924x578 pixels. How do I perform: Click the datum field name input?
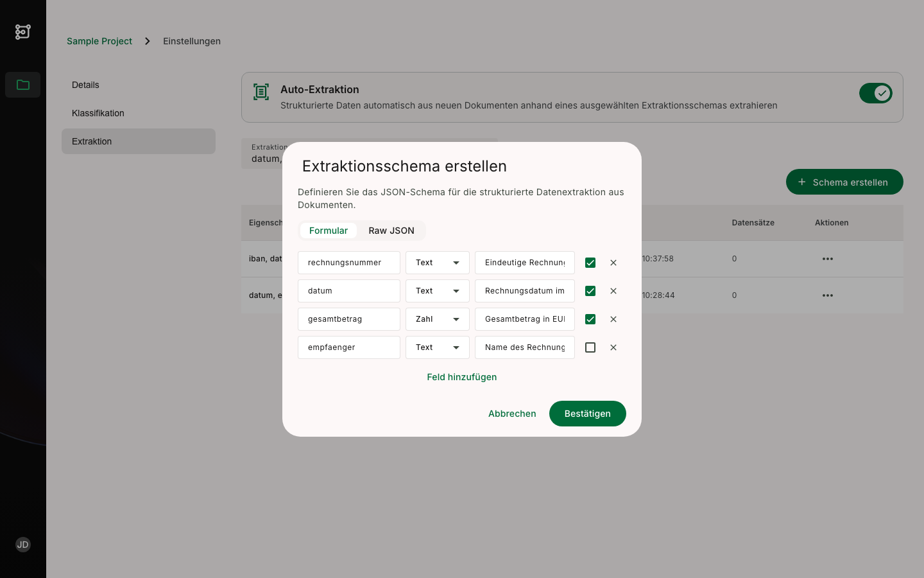click(348, 291)
